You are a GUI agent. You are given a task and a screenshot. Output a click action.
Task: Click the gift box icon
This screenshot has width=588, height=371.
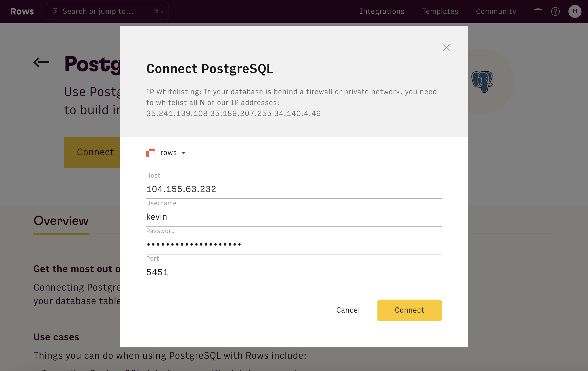538,11
